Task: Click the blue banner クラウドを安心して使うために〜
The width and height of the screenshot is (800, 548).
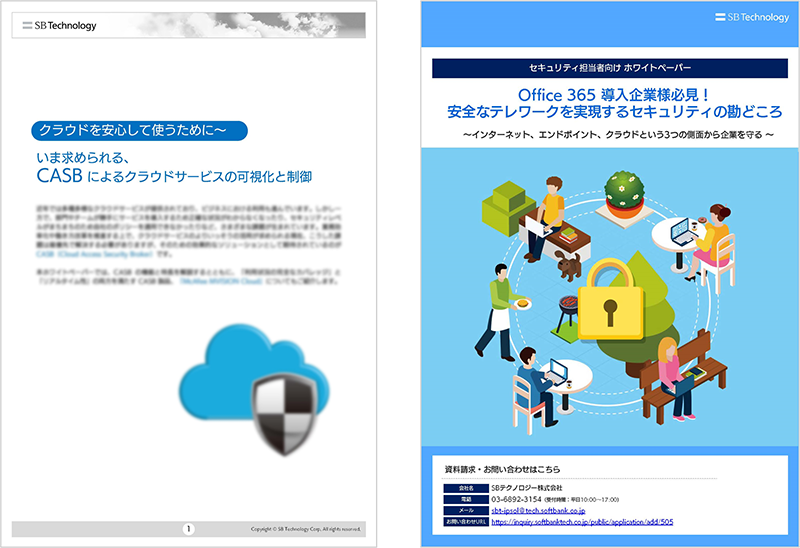Action: [x=139, y=131]
